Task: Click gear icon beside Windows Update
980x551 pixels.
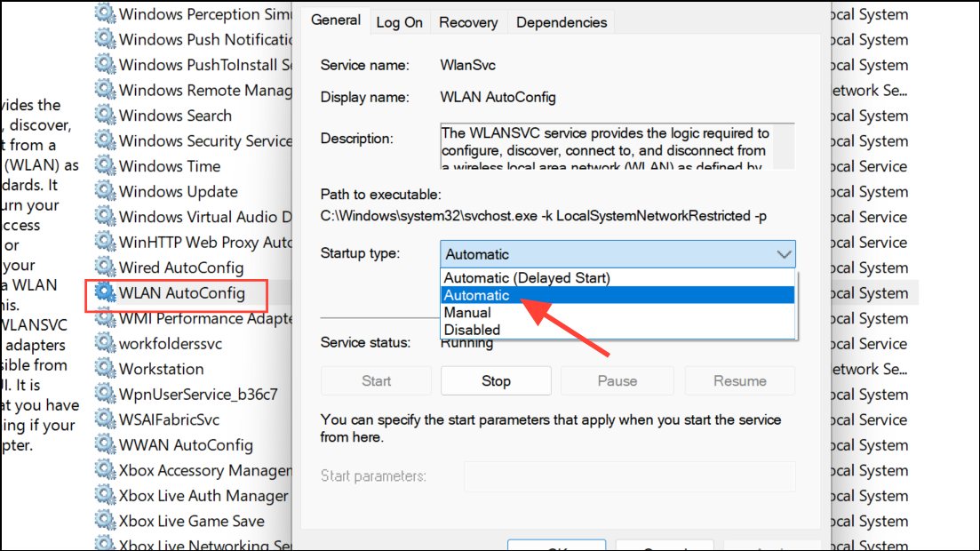Action: pos(105,191)
